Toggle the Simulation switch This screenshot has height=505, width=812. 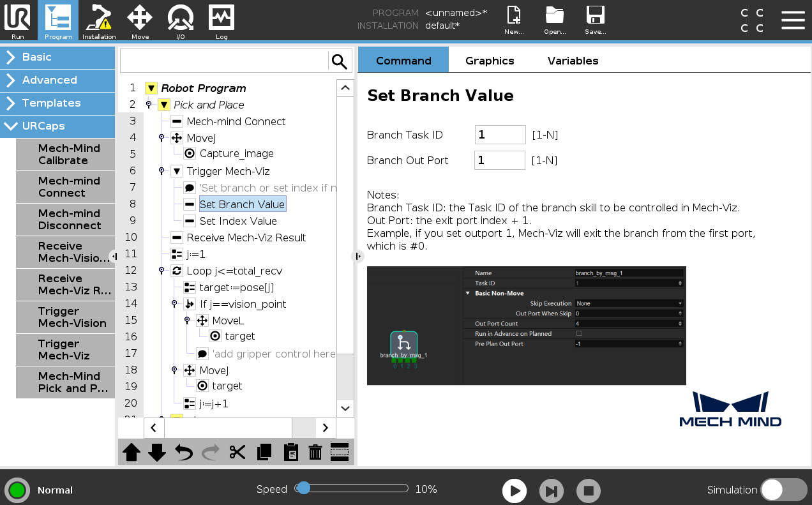(x=784, y=490)
